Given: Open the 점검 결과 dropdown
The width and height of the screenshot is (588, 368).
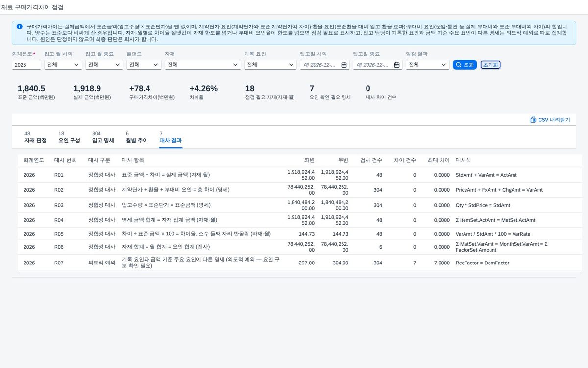Looking at the screenshot, I should [x=428, y=65].
